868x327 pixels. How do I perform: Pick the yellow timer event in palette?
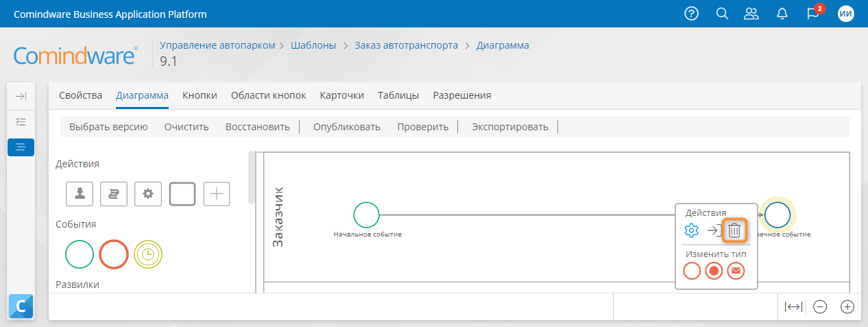coord(148,254)
